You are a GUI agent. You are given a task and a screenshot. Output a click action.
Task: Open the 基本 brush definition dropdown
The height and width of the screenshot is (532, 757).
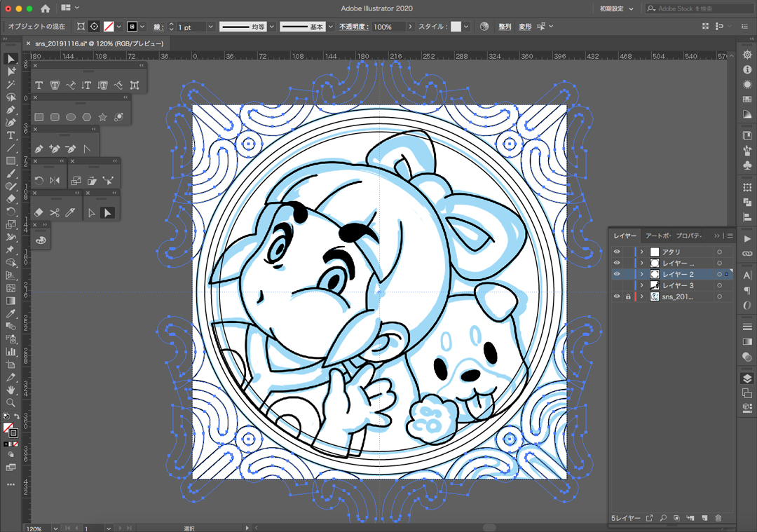point(331,27)
